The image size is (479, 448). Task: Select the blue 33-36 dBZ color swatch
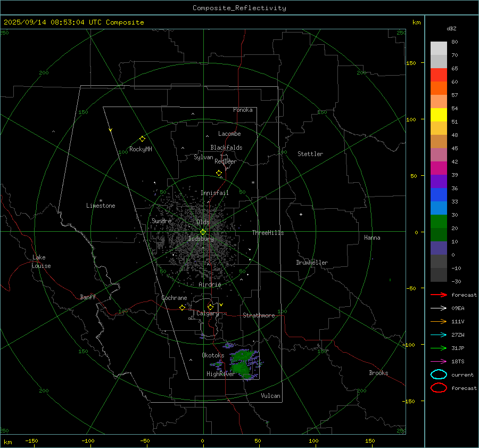click(x=439, y=194)
